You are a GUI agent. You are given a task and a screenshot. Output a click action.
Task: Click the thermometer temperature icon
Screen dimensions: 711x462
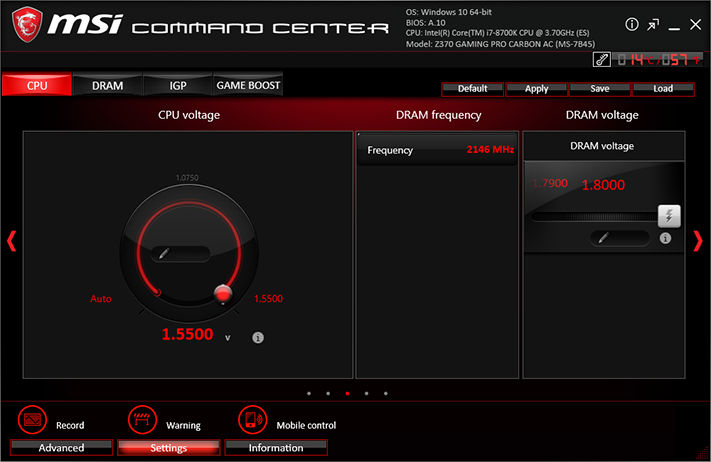point(602,59)
